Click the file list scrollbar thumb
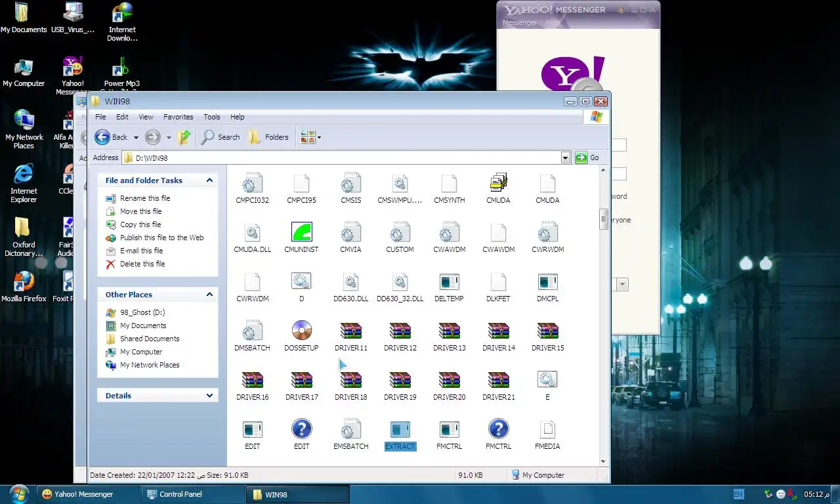This screenshot has height=504, width=840. 603,219
